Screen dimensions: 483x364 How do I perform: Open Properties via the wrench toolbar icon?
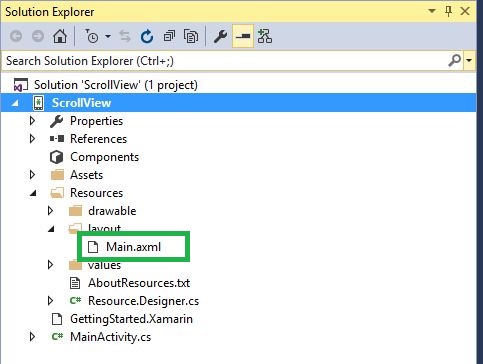[x=220, y=36]
